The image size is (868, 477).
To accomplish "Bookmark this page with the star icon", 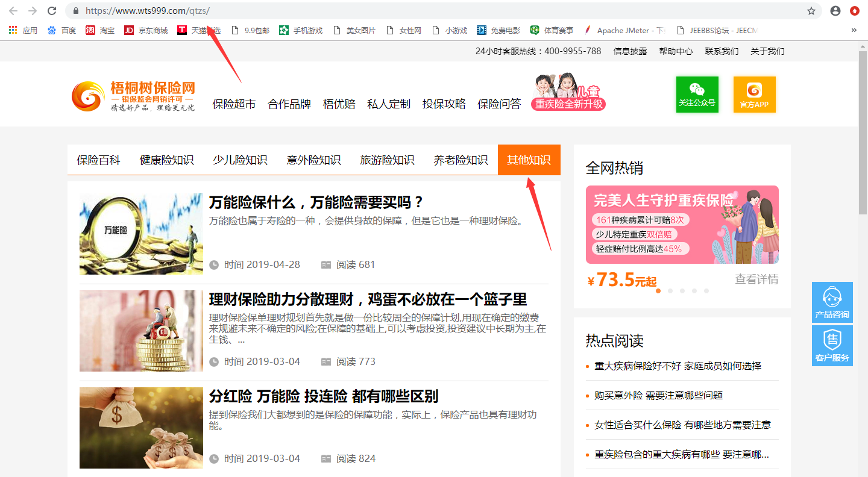I will coord(811,11).
